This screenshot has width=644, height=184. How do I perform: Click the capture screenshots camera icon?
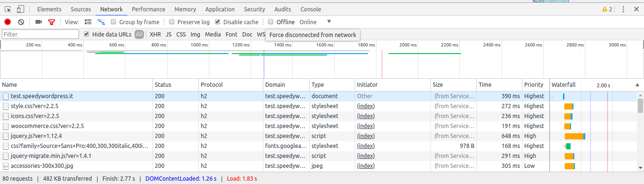(38, 22)
